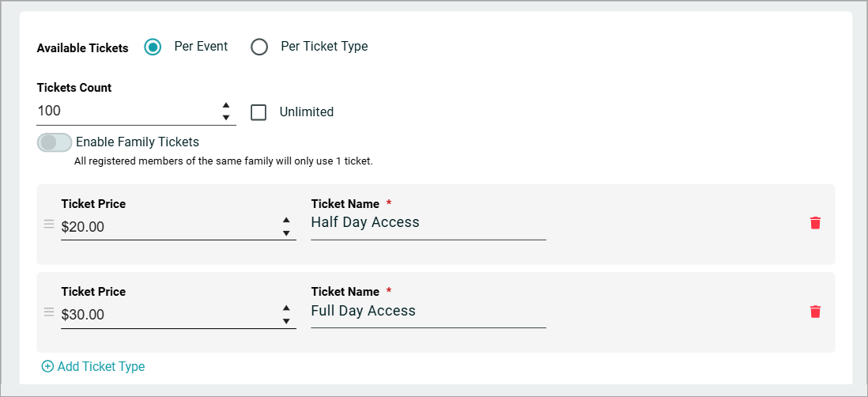Select the Per Event radio button
Viewport: 868px width, 397px height.
153,47
